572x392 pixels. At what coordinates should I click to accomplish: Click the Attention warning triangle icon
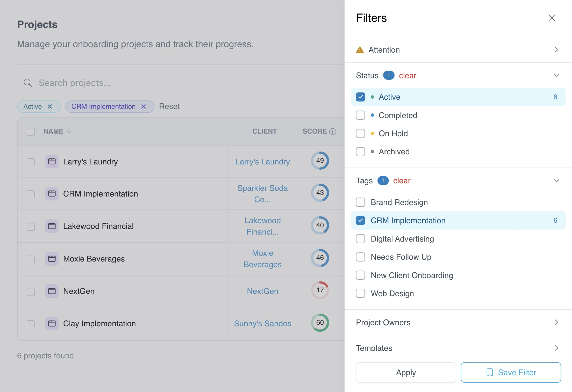point(360,50)
